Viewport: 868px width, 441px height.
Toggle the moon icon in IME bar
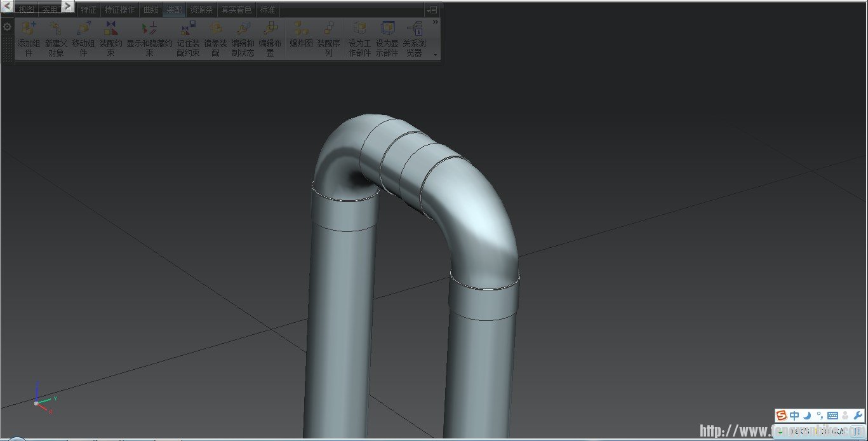(x=807, y=416)
